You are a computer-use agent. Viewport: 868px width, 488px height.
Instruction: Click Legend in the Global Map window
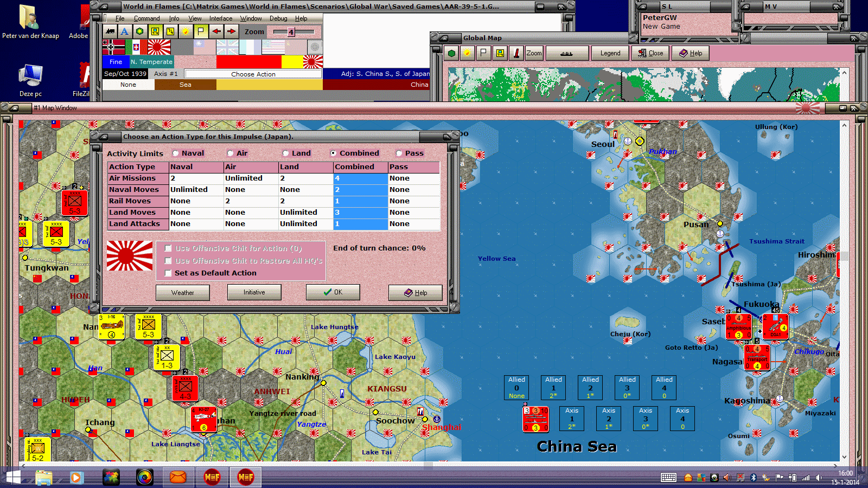coord(610,53)
